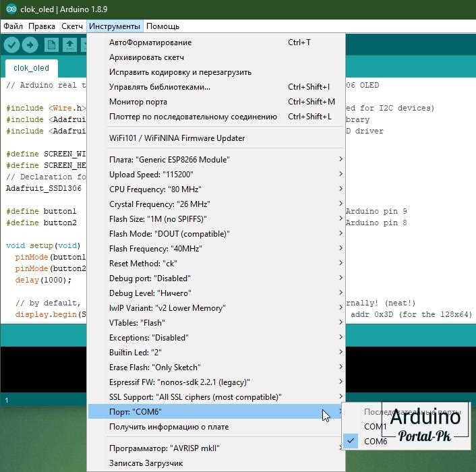Viewport: 476px width, 472px height.
Task: Close the Инструменты menu via its title
Action: (115, 26)
